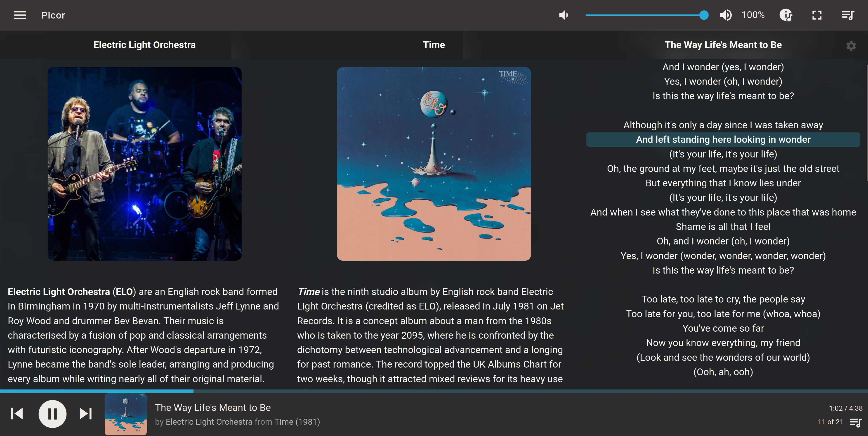The height and width of the screenshot is (436, 868).
Task: Open lyrics settings gear
Action: pos(851,46)
